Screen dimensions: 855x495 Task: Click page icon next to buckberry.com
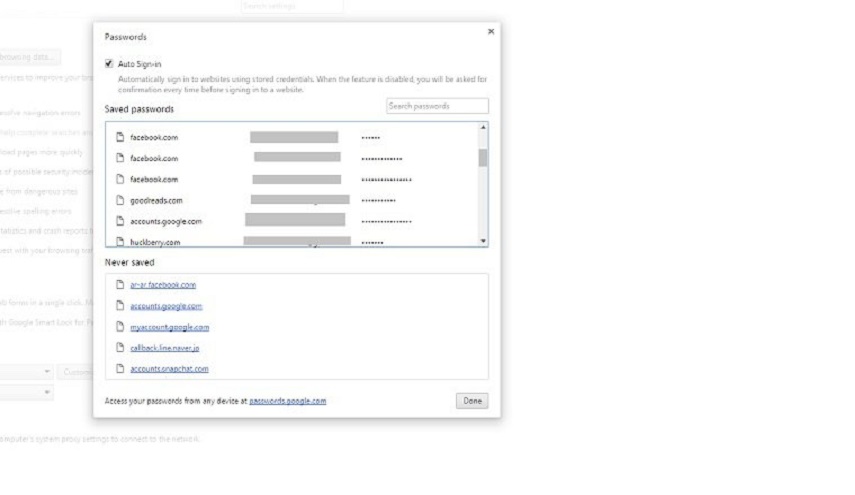pos(120,242)
